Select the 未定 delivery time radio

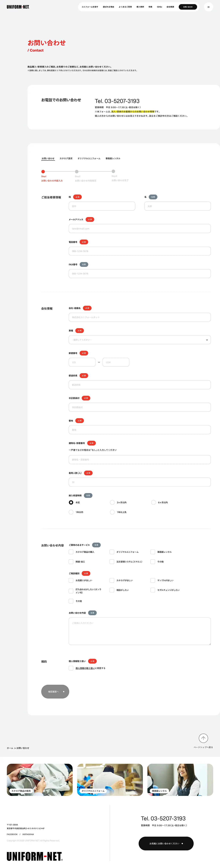[71, 502]
